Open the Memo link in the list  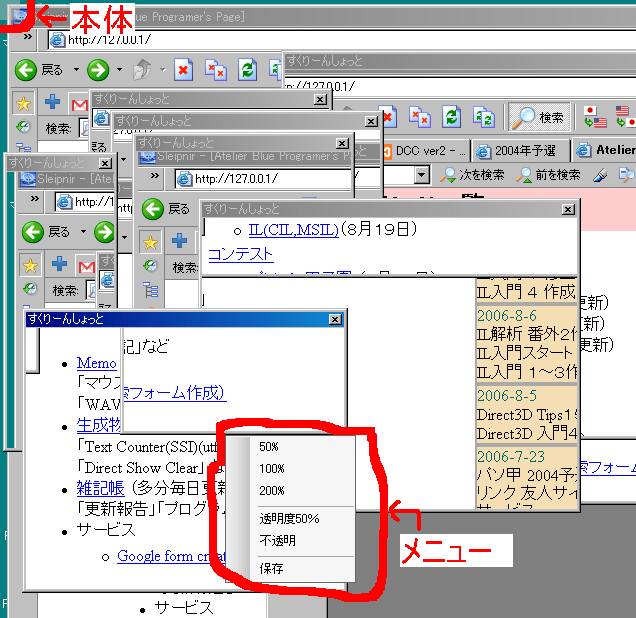tap(96, 363)
